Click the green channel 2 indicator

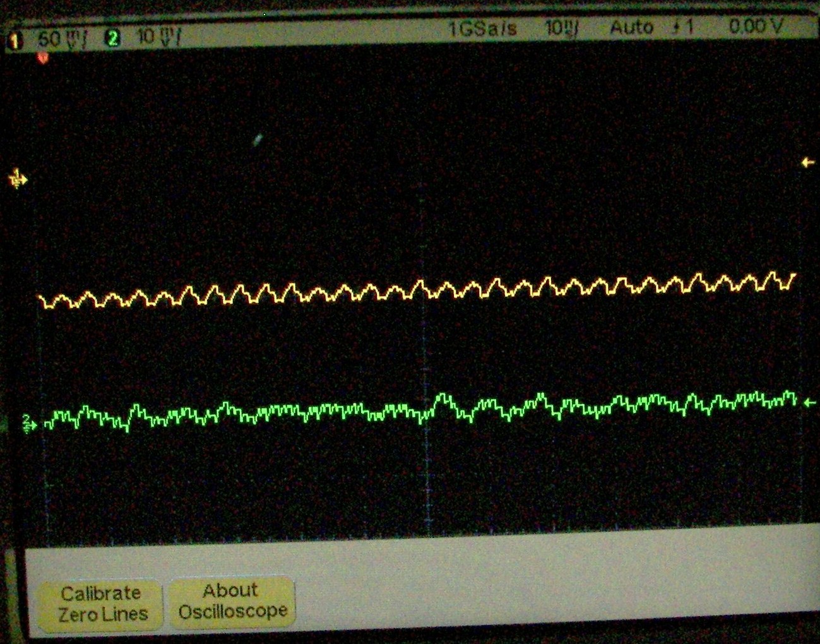click(x=113, y=39)
